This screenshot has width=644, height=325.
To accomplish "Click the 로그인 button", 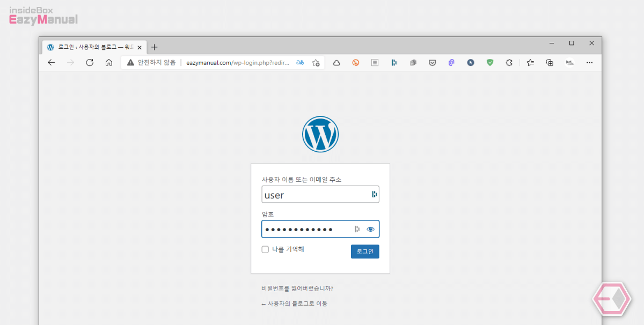I will (365, 252).
